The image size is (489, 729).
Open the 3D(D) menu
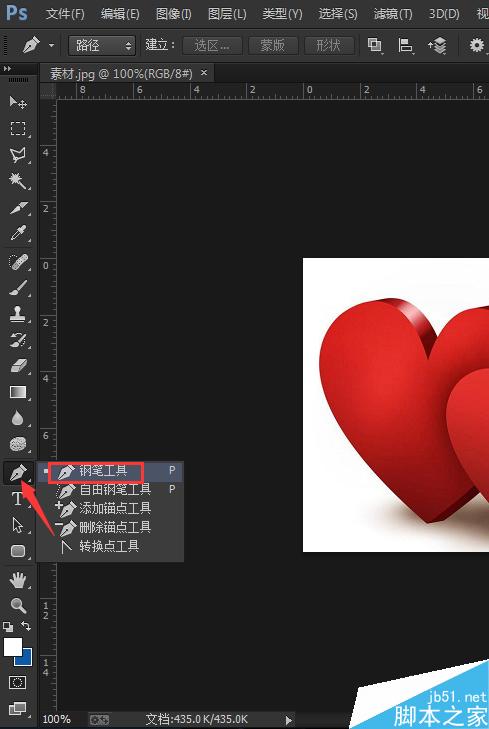(444, 14)
